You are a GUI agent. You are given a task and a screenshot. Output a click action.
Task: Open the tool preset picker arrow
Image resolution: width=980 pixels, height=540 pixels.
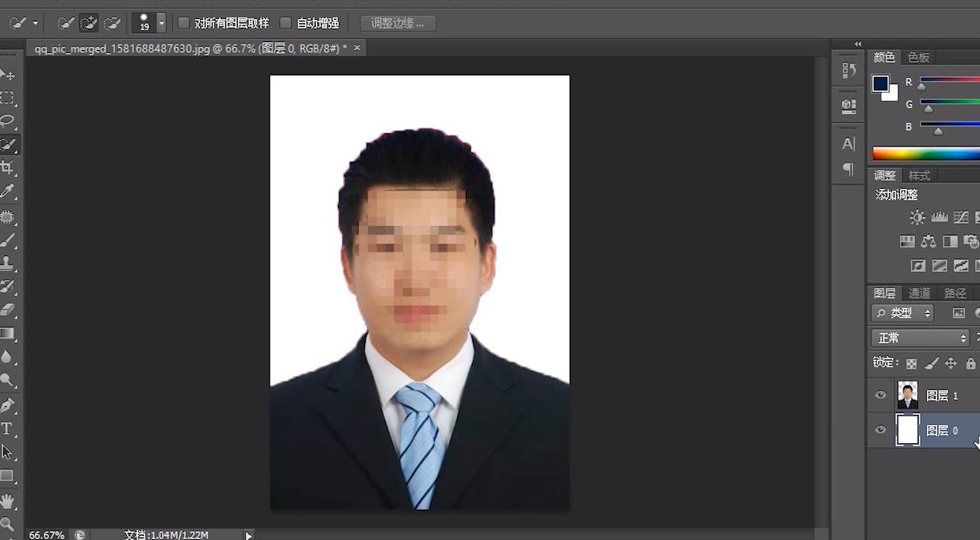(x=35, y=23)
